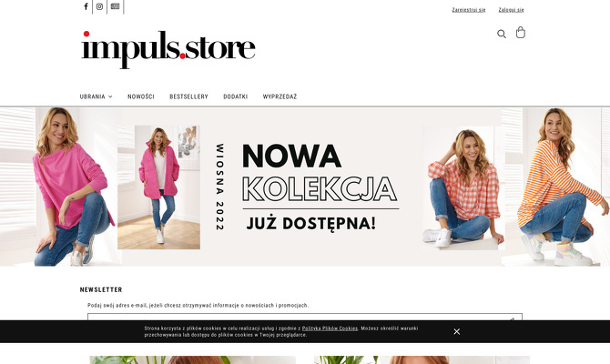The height and width of the screenshot is (364, 610).
Task: Open the Instagram profile icon
Action: [x=99, y=6]
